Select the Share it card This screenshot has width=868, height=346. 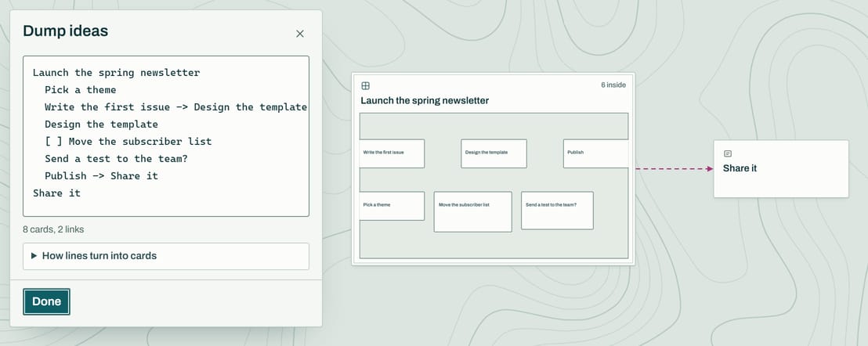(781, 168)
